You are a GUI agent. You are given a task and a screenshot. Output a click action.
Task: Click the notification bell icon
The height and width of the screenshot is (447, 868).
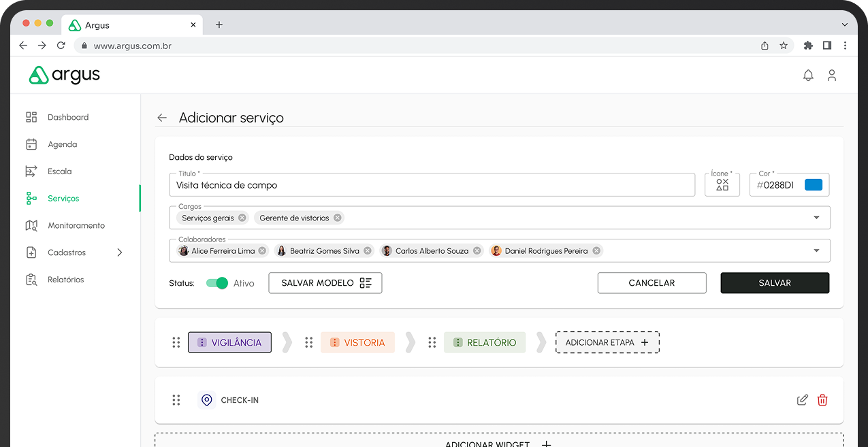tap(808, 76)
